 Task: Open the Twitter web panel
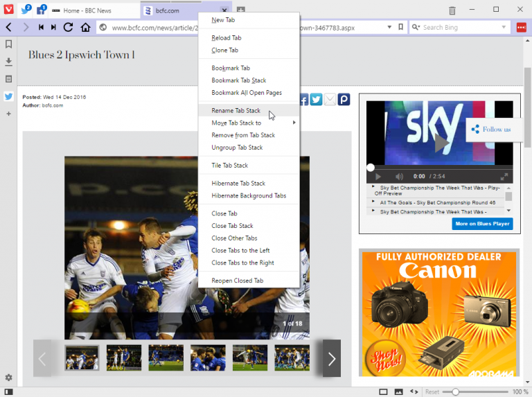click(x=9, y=96)
